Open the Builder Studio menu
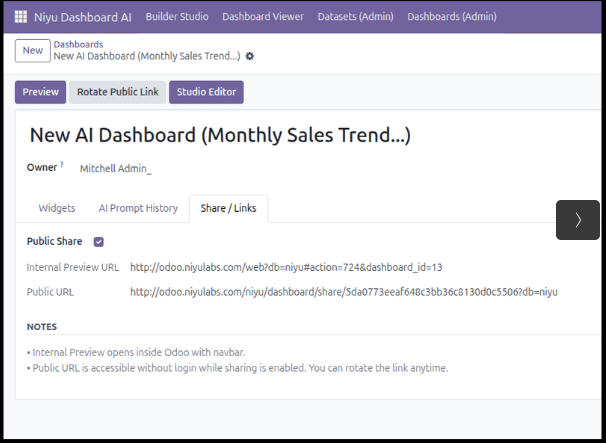Image resolution: width=606 pixels, height=443 pixels. pyautogui.click(x=177, y=17)
